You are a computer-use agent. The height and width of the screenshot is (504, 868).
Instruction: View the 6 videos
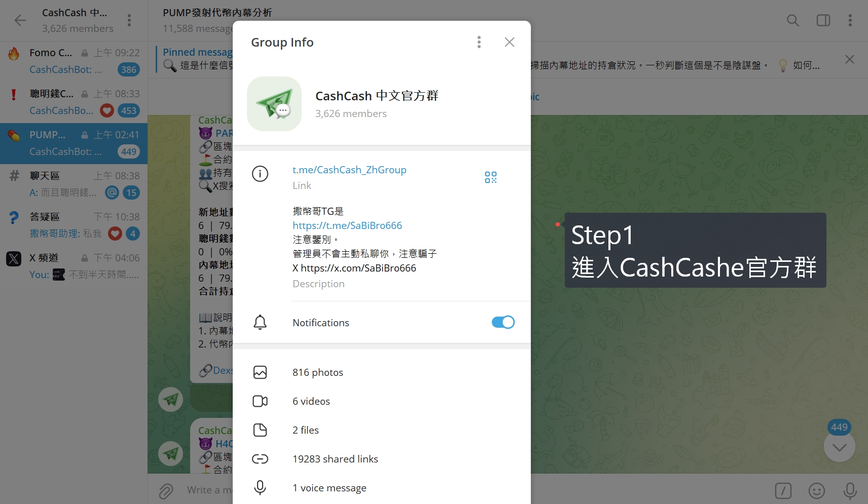point(311,401)
